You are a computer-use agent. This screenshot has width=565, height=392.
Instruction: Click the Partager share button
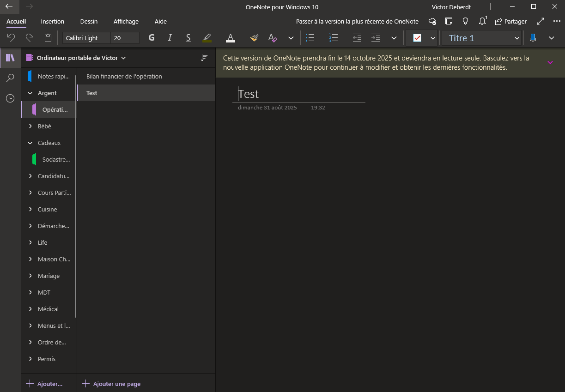click(511, 21)
